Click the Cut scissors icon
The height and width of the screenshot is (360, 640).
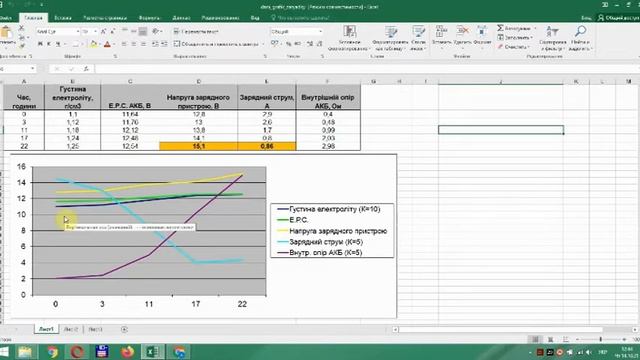coord(22,29)
